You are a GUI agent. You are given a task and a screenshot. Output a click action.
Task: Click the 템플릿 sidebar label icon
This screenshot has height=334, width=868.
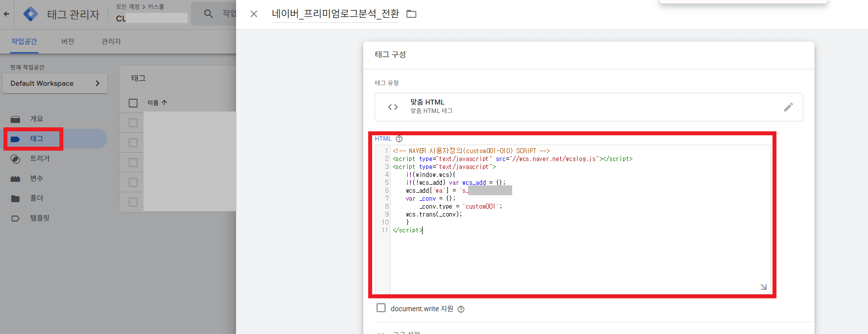point(15,218)
